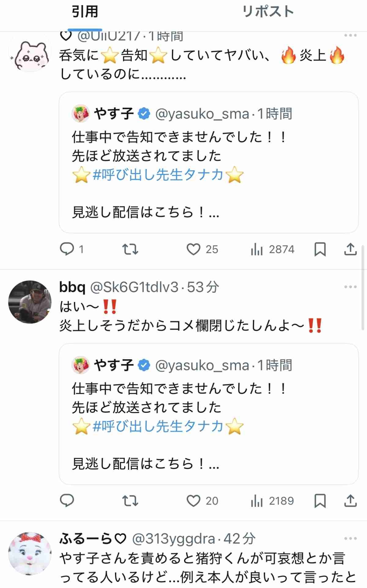The image size is (367, 588).
Task: Repost the first quote post
Action: [130, 250]
